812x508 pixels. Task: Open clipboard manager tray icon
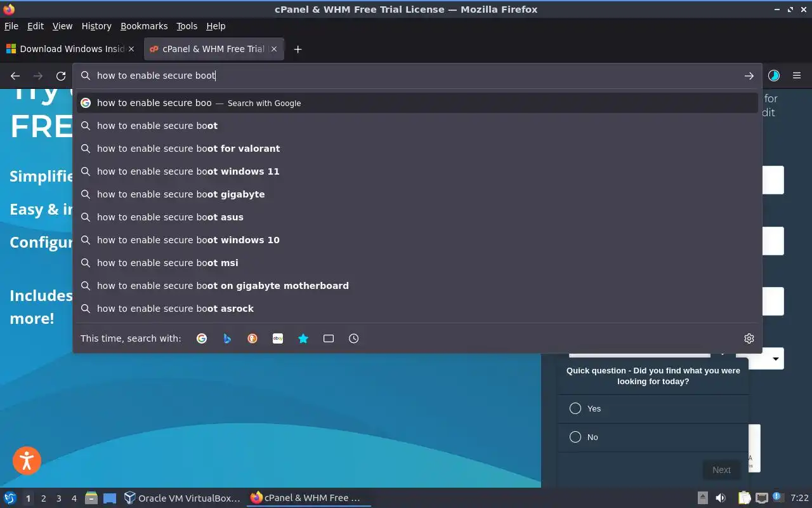pos(745,498)
